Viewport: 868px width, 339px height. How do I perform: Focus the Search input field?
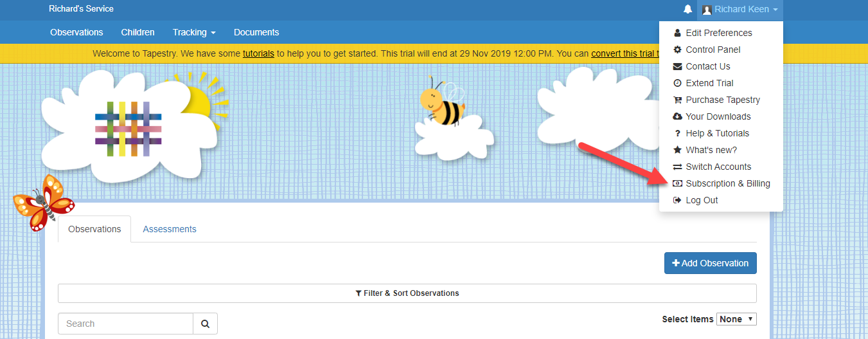click(x=125, y=324)
